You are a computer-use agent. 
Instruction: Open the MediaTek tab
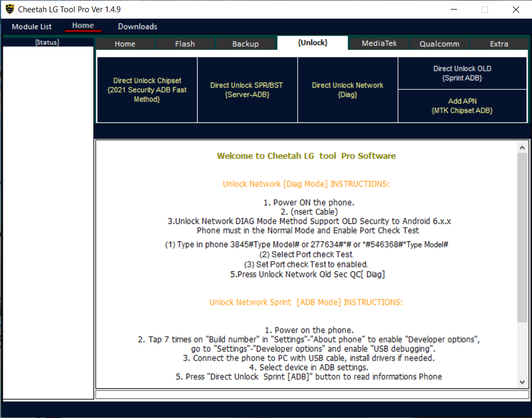(379, 43)
